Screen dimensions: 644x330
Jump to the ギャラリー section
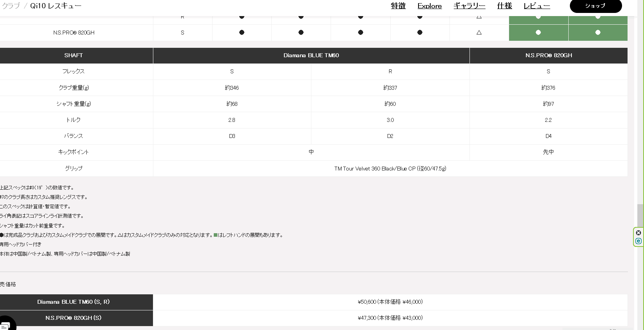tap(469, 6)
